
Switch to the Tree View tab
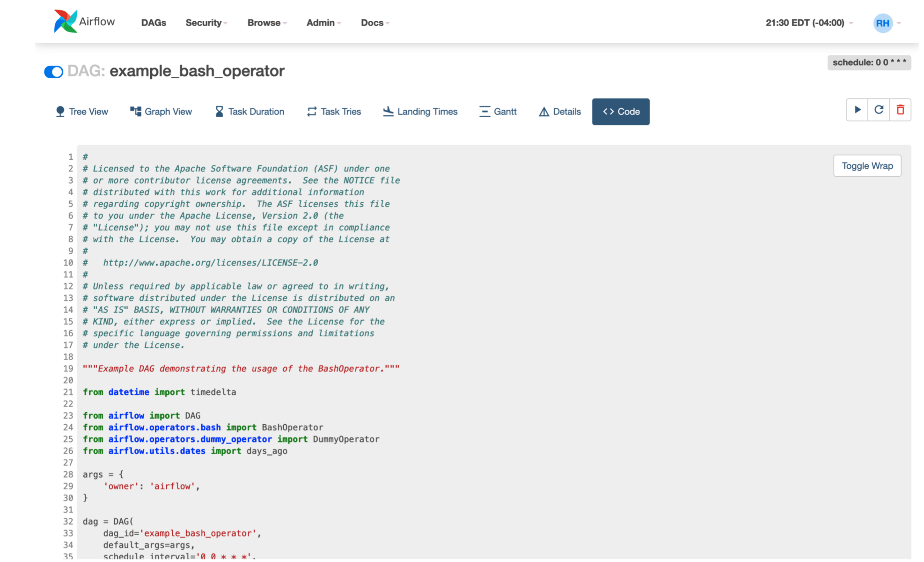pos(82,112)
